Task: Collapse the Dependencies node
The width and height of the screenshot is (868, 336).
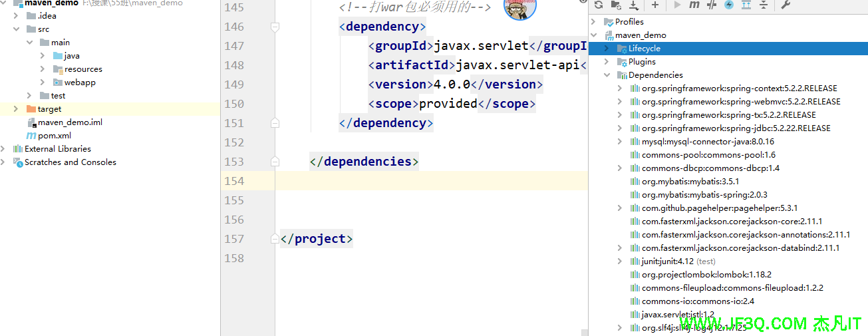Action: (607, 75)
